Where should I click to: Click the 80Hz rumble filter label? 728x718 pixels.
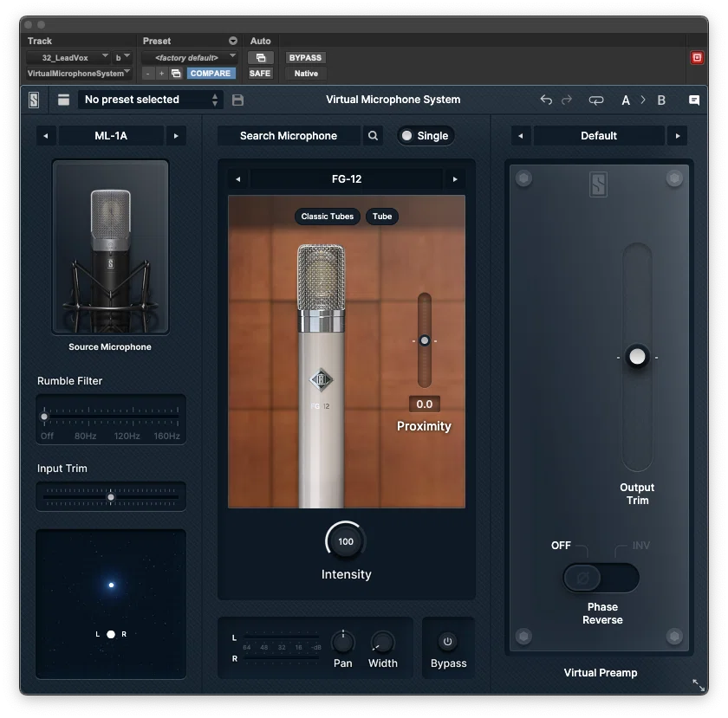pos(86,436)
